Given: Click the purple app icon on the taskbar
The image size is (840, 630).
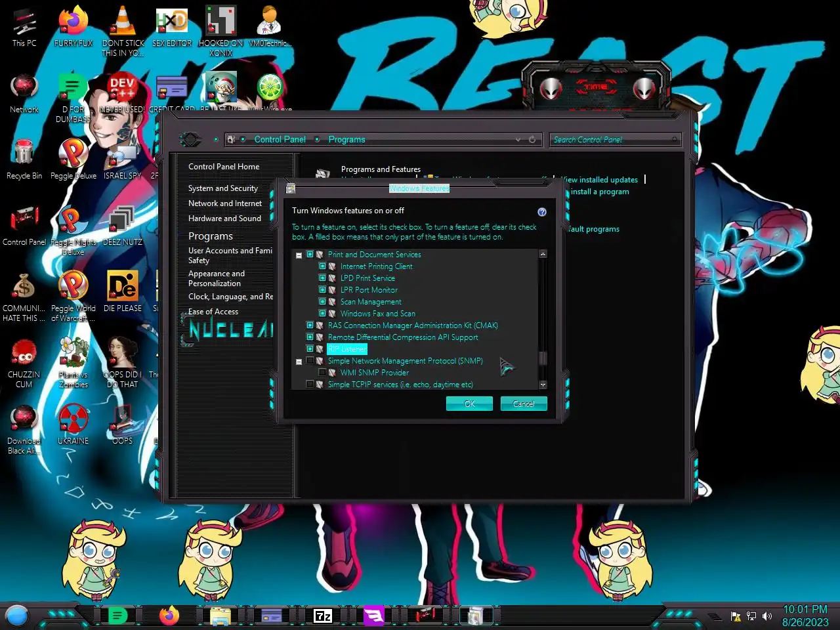Looking at the screenshot, I should (x=374, y=616).
